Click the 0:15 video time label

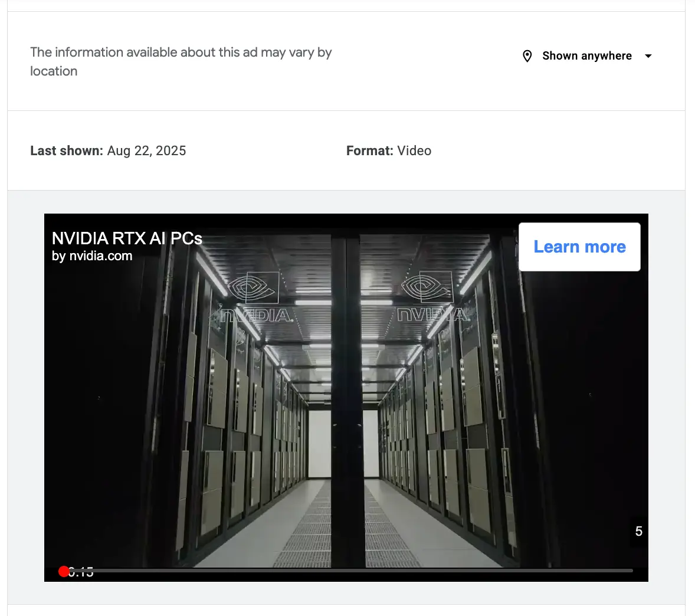click(x=81, y=572)
